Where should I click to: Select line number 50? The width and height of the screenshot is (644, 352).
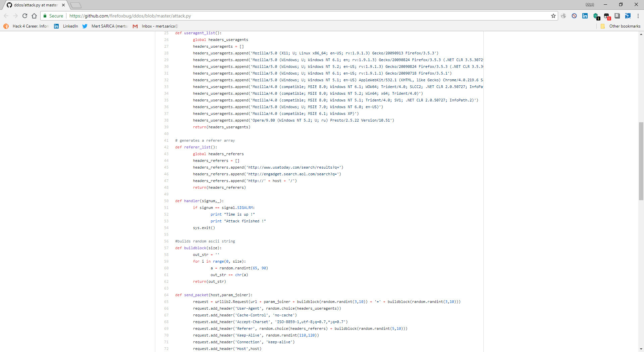point(166,201)
